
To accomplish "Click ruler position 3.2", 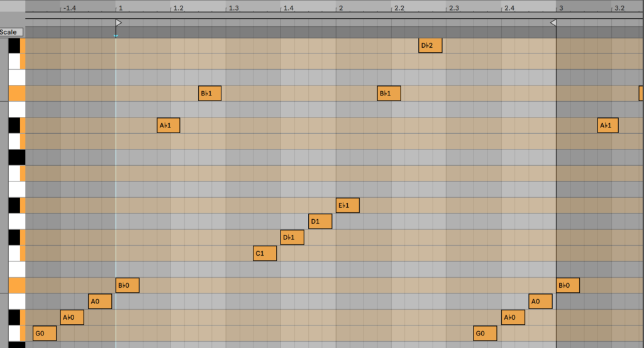I will [x=619, y=8].
